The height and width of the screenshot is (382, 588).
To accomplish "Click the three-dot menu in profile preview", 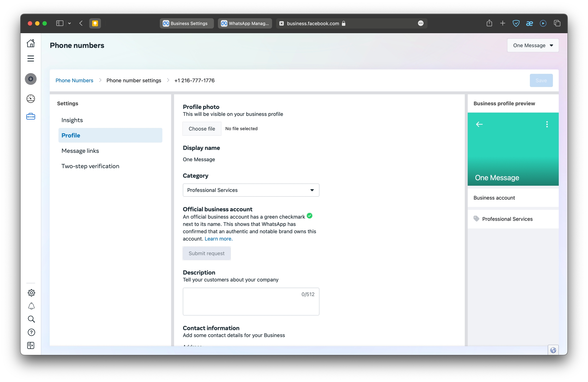I will tap(547, 124).
